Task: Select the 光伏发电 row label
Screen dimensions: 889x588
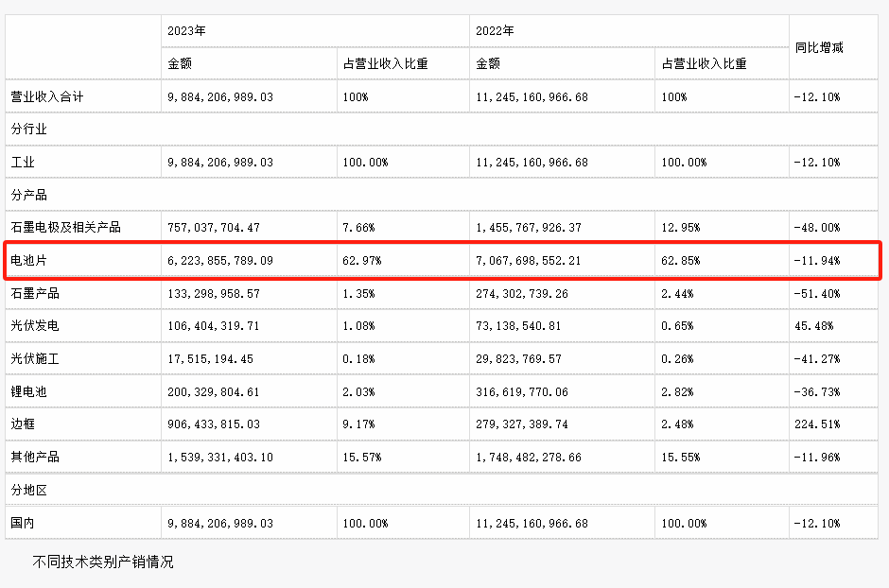Action: point(35,326)
